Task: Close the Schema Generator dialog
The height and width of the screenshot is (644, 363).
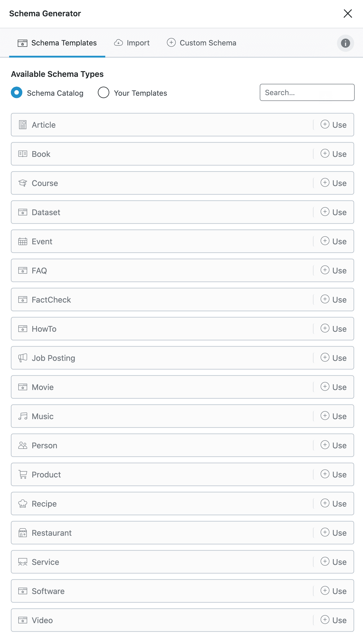Action: (x=348, y=13)
